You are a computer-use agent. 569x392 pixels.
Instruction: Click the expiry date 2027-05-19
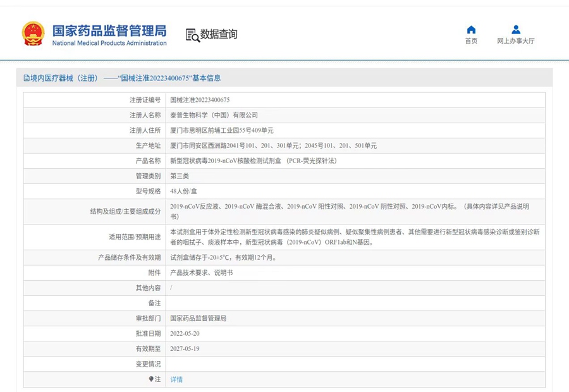pyautogui.click(x=185, y=348)
